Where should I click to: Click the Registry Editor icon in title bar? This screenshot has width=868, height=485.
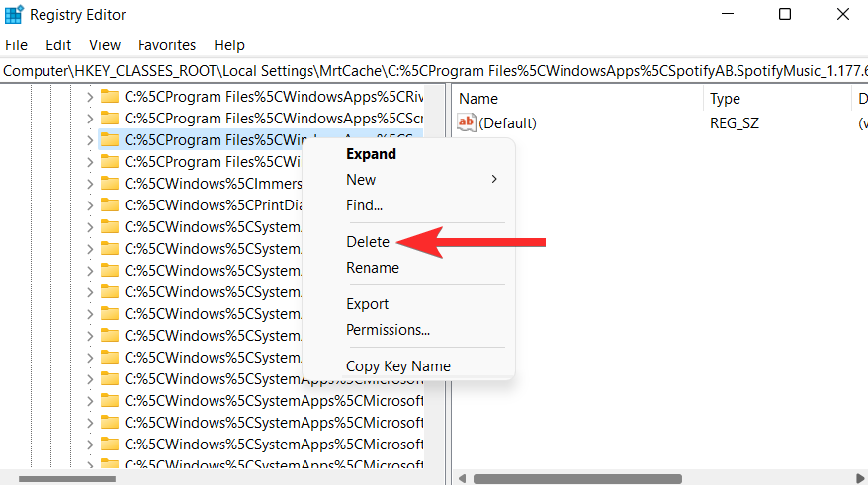[15, 15]
